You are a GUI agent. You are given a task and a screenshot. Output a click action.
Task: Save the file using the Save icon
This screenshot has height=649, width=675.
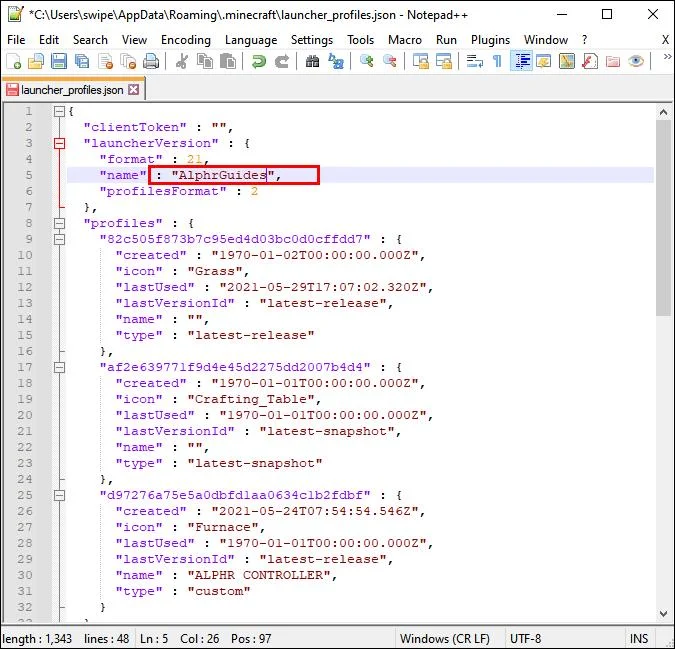click(x=59, y=61)
